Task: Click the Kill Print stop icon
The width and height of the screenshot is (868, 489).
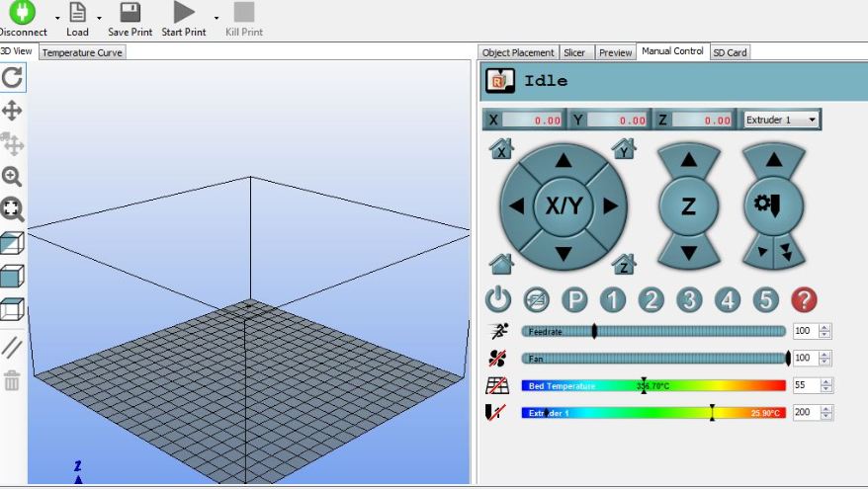Action: tap(244, 12)
